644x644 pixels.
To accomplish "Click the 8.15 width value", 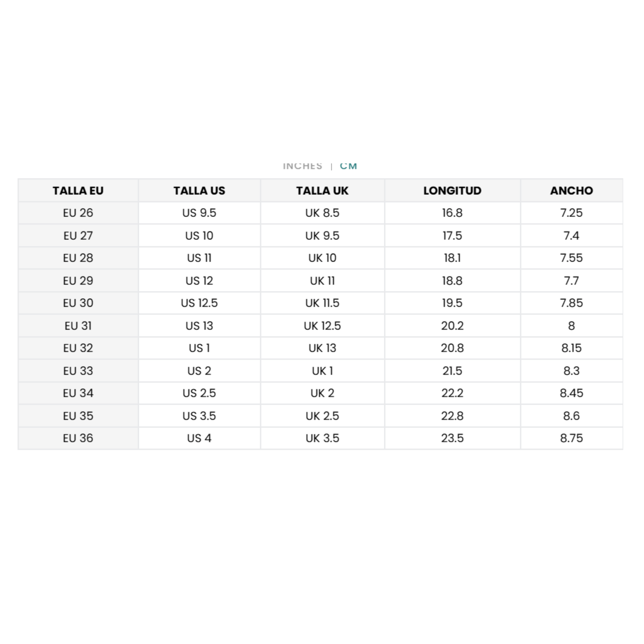I will click(x=571, y=348).
